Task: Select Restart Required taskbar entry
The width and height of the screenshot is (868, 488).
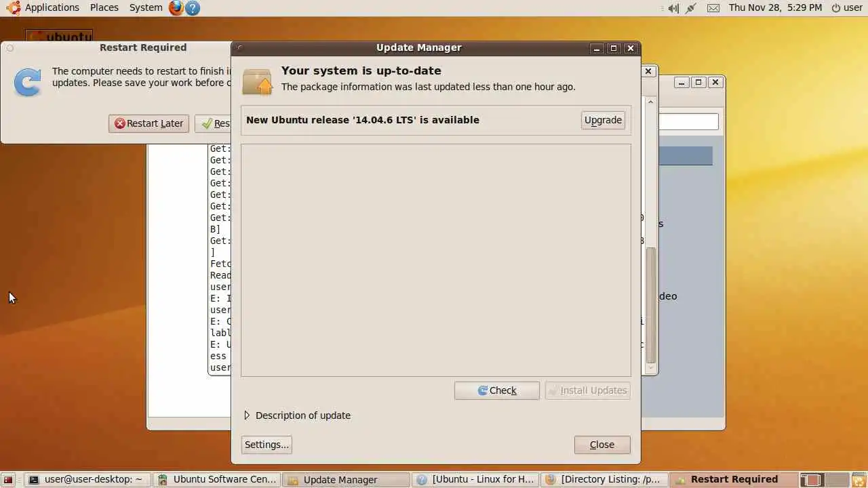Action: coord(733,480)
